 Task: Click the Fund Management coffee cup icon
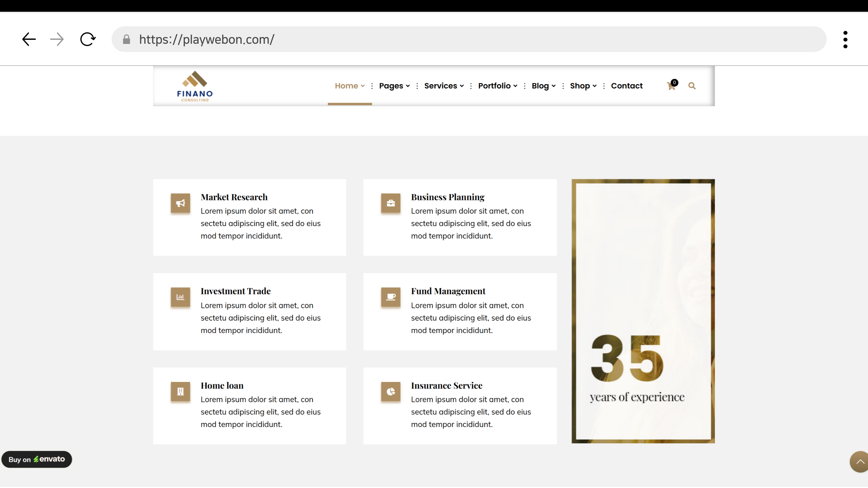click(x=390, y=297)
